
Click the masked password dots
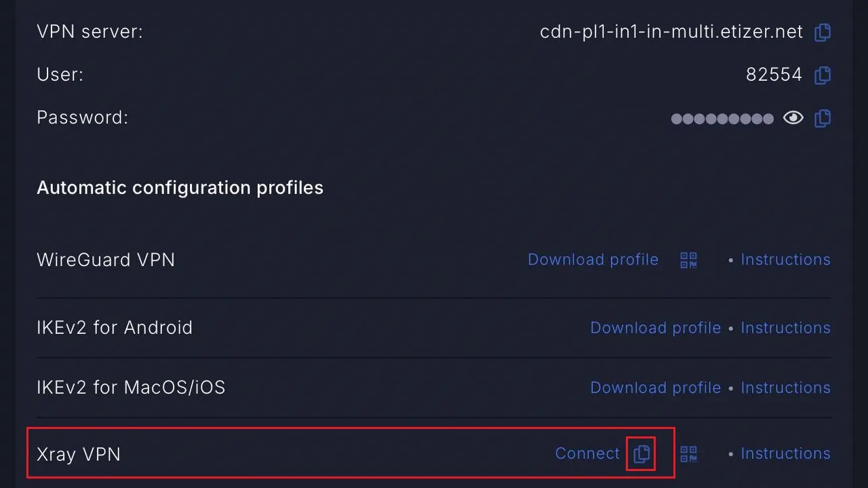(x=722, y=119)
